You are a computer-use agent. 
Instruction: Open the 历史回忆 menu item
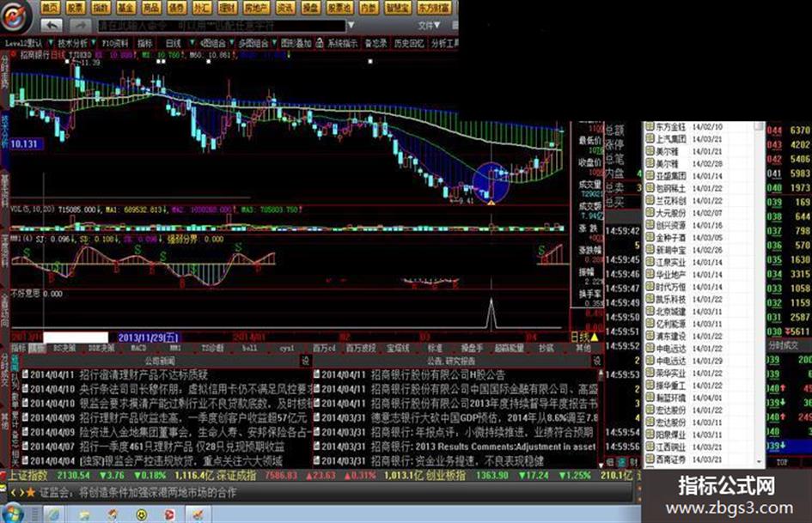click(x=409, y=44)
